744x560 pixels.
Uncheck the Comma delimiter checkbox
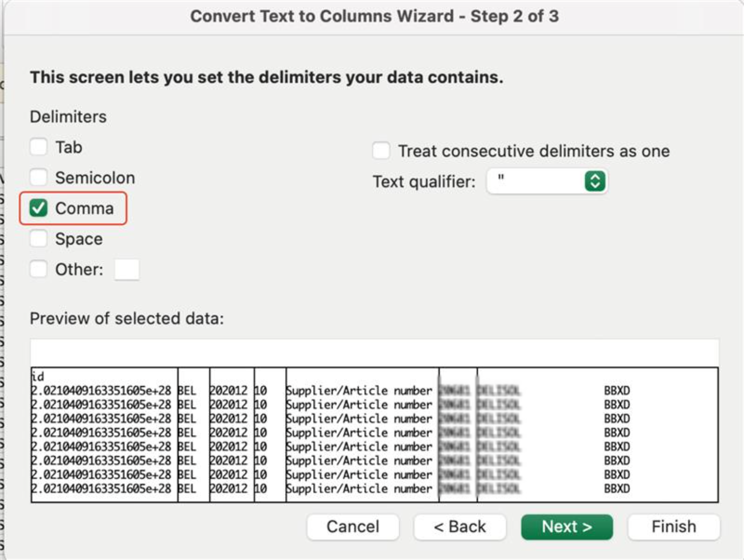click(x=39, y=208)
